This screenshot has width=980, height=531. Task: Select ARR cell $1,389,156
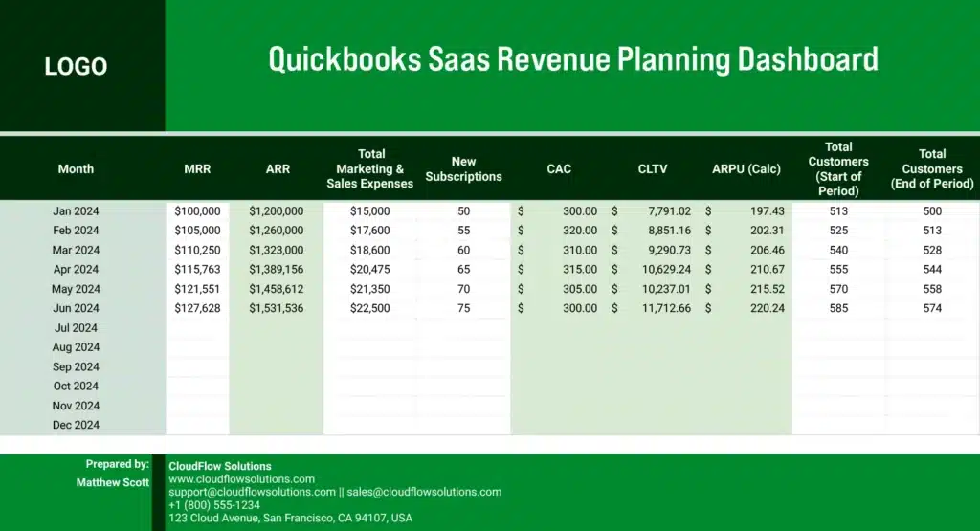coord(277,269)
